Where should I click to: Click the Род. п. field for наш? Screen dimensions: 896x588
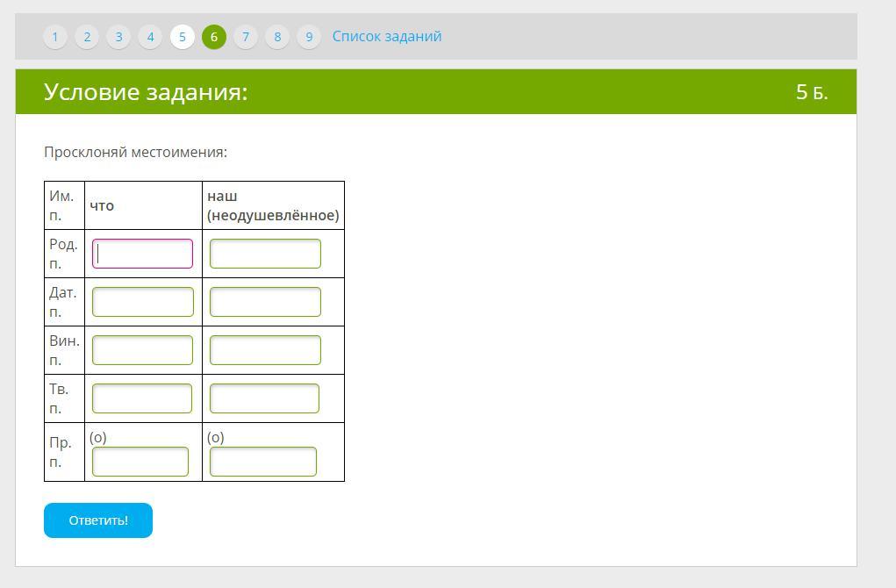pyautogui.click(x=265, y=254)
